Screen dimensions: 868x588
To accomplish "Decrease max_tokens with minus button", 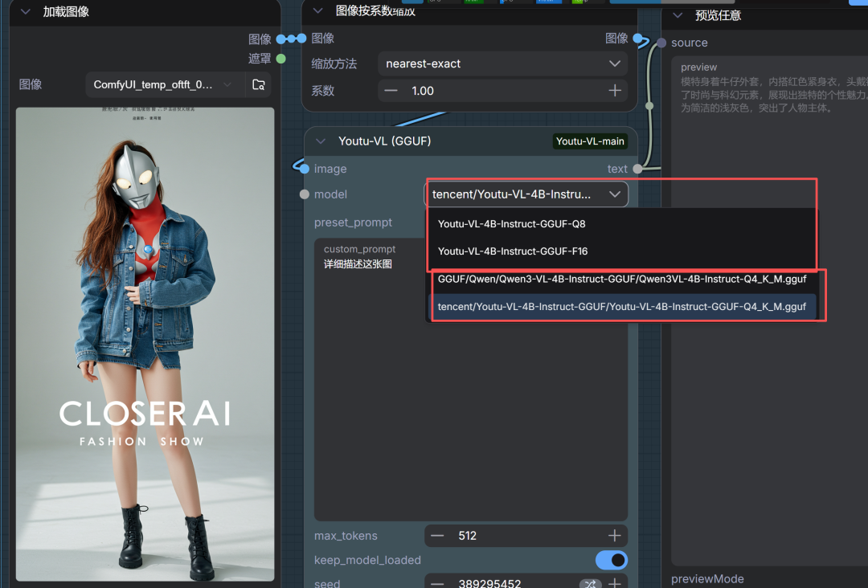I will [x=437, y=536].
